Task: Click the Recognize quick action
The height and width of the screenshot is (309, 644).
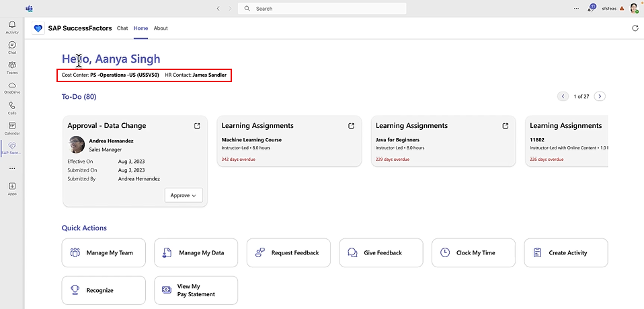Action: pos(104,290)
